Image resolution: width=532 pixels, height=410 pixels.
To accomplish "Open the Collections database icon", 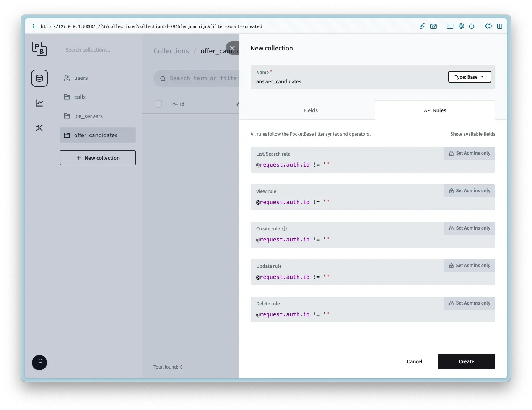I will (x=39, y=78).
